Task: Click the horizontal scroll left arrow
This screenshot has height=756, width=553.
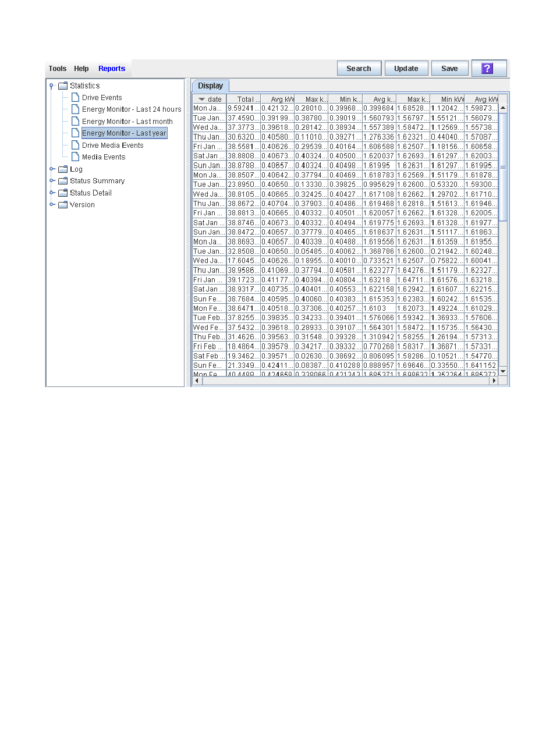Action: pyautogui.click(x=197, y=381)
